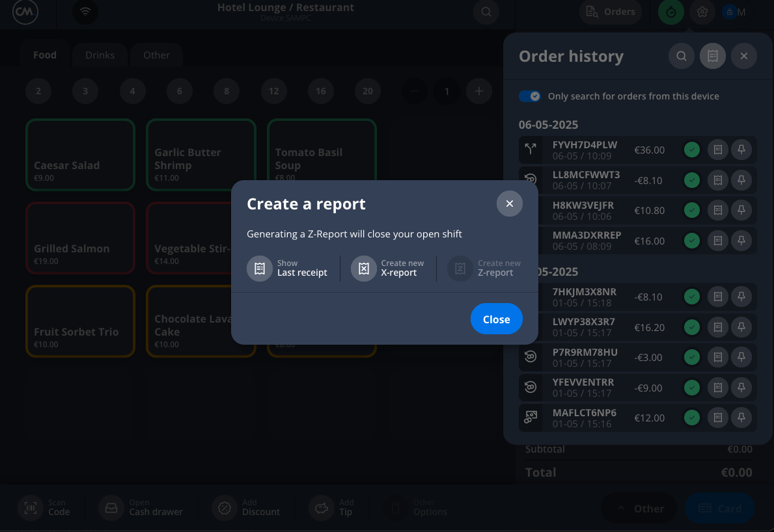Toggle only search orders from this device
Viewport: 774px width, 532px height.
click(x=530, y=96)
